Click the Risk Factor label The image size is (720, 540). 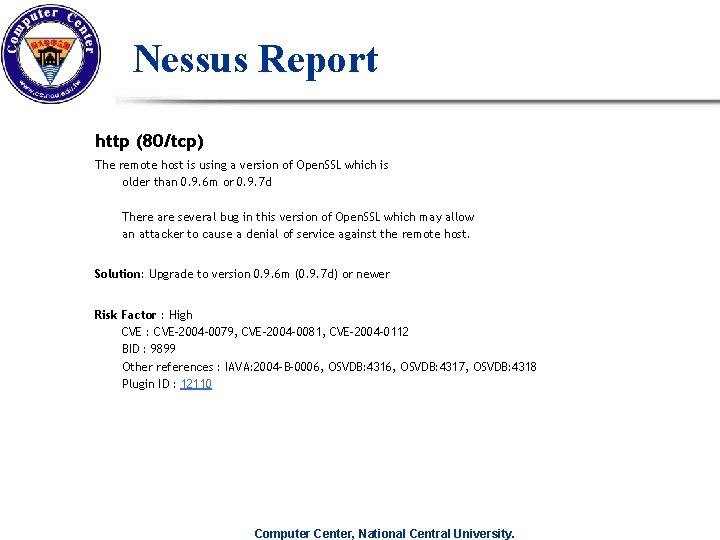click(125, 315)
